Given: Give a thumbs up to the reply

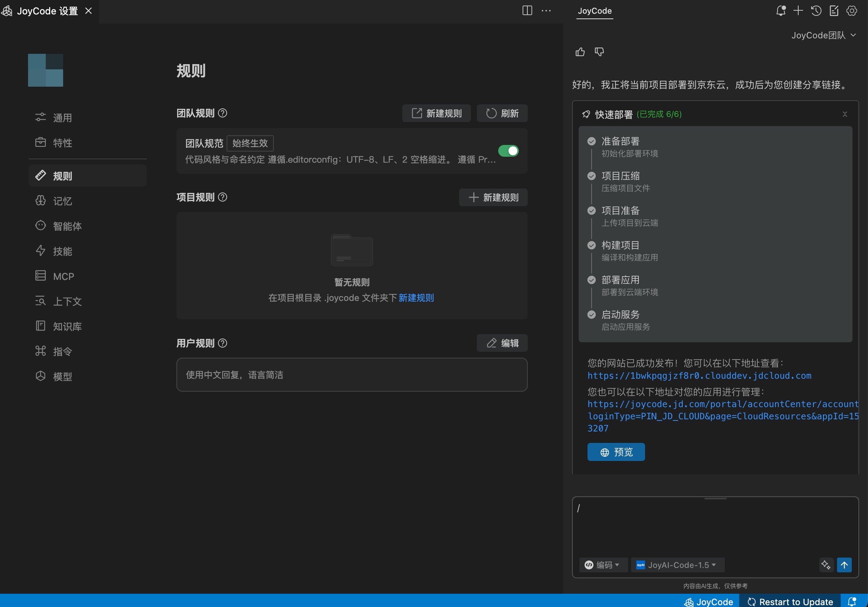Looking at the screenshot, I should coord(580,52).
